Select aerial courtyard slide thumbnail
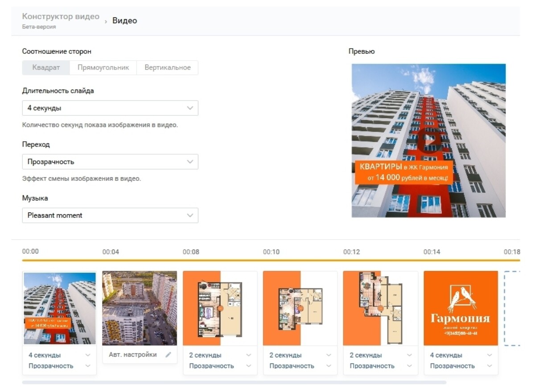 (x=140, y=308)
